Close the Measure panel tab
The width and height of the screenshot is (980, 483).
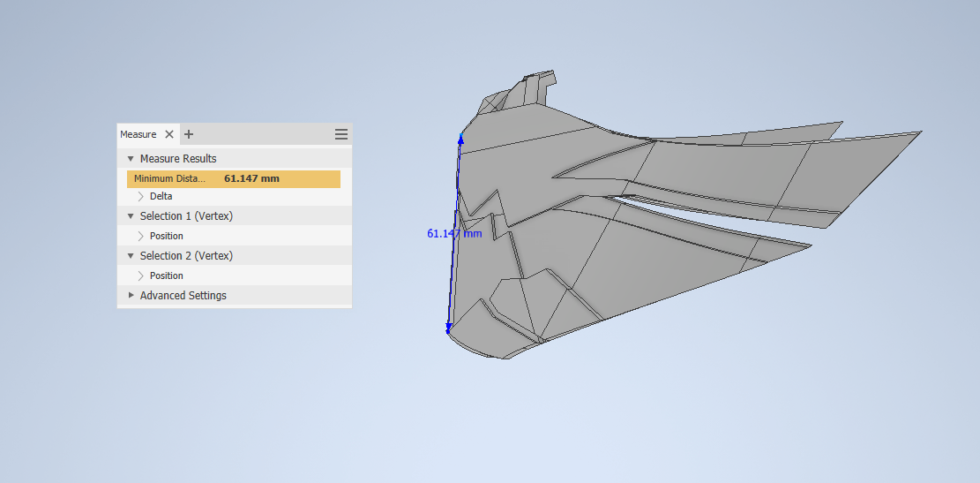click(x=169, y=134)
